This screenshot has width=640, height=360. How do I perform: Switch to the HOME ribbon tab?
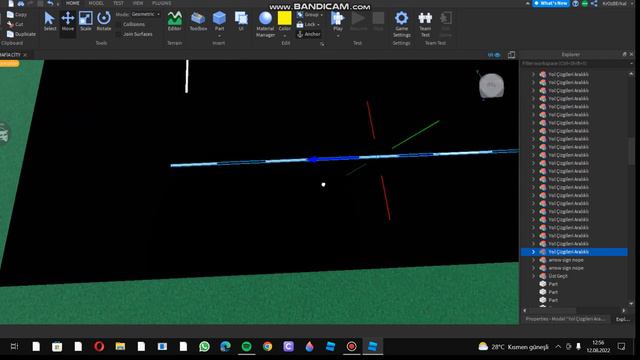(73, 3)
